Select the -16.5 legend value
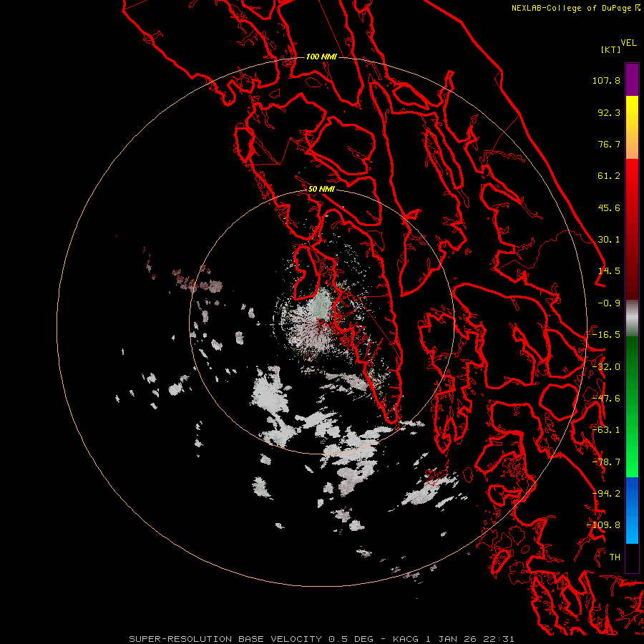The image size is (644, 644). pos(606,335)
